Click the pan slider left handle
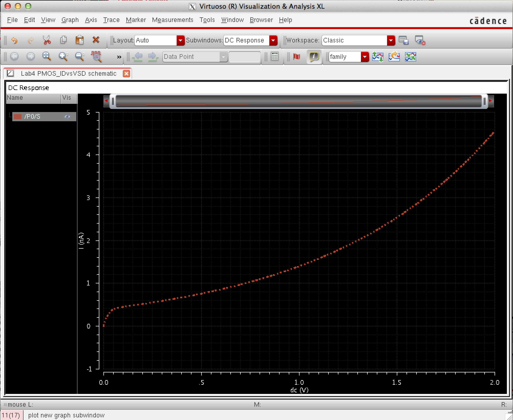513x420 pixels. click(113, 101)
